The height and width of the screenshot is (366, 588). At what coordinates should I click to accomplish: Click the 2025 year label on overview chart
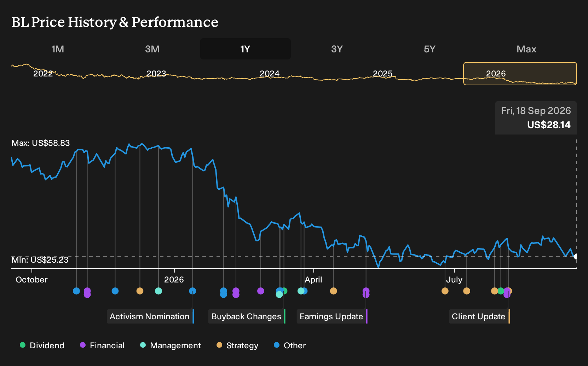(383, 74)
